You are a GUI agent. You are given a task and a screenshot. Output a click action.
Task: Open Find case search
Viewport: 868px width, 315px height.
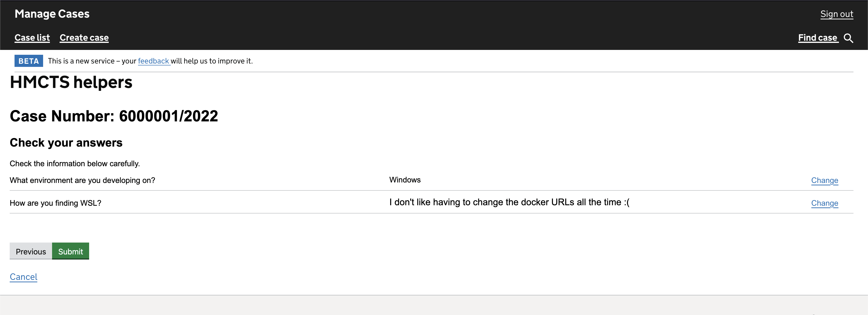(x=818, y=38)
